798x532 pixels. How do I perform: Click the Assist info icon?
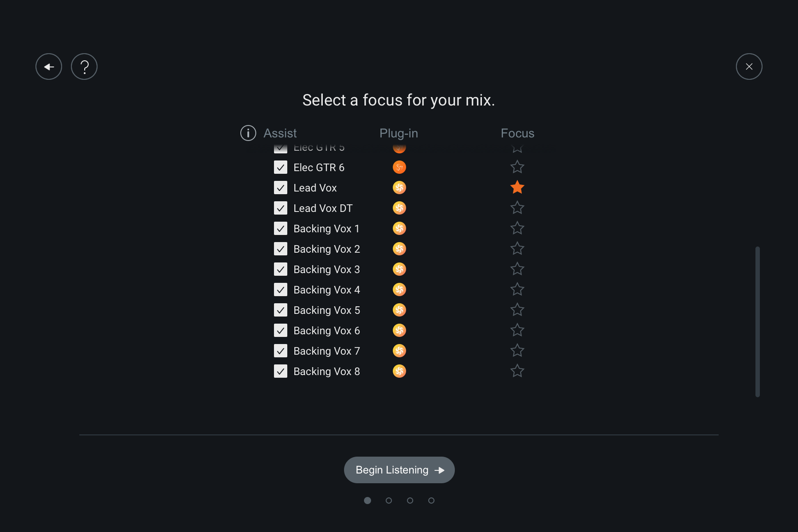coord(248,133)
